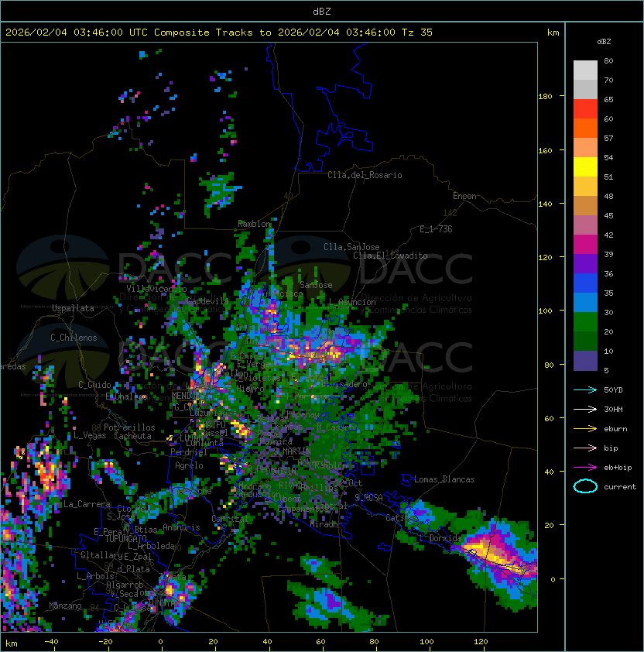Click the 'Manzano' map label
The width and height of the screenshot is (644, 652).
pyautogui.click(x=65, y=606)
